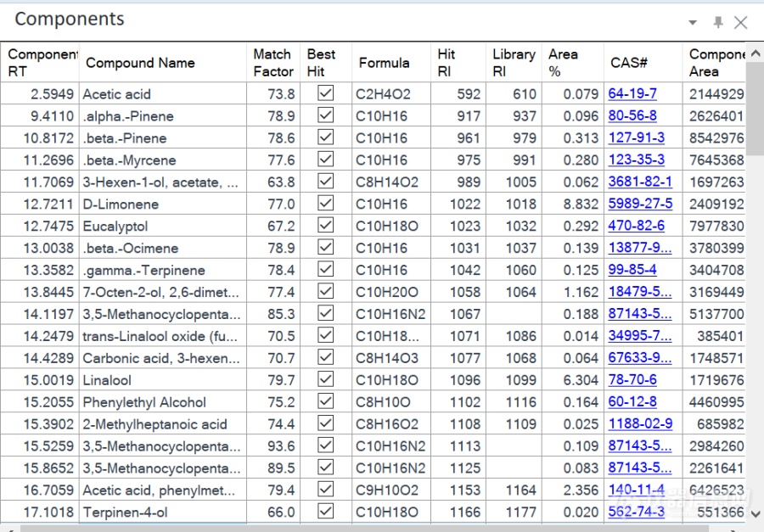Click vertical scrollbar down arrow
Image resolution: width=764 pixels, height=532 pixels.
point(756,514)
